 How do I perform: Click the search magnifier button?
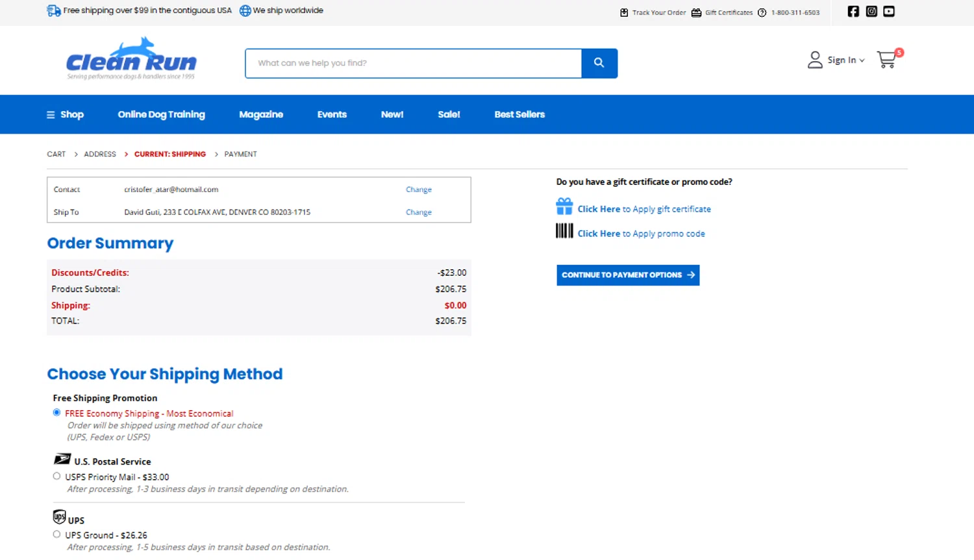[599, 63]
